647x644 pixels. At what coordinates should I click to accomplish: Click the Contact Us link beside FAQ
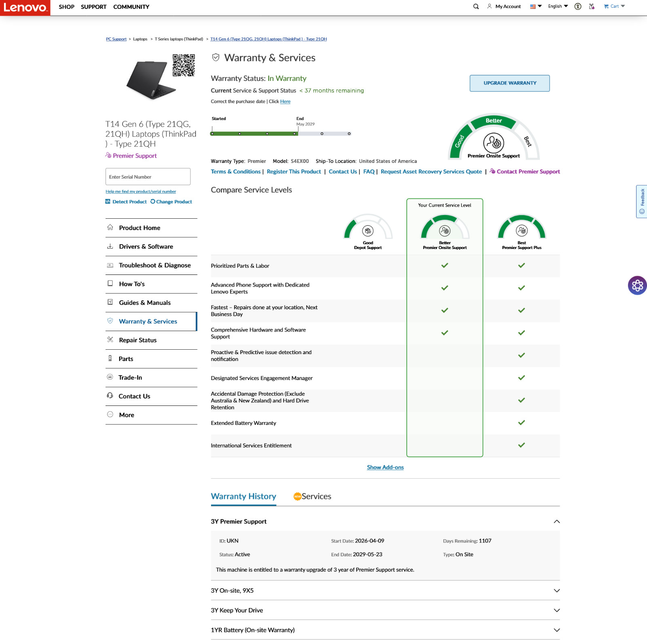point(343,172)
